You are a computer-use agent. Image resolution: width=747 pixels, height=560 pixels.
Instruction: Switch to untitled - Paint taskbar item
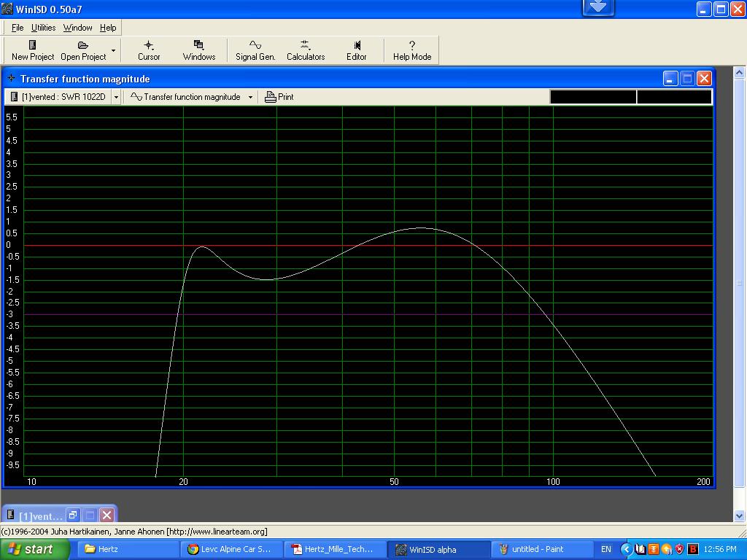(542, 549)
